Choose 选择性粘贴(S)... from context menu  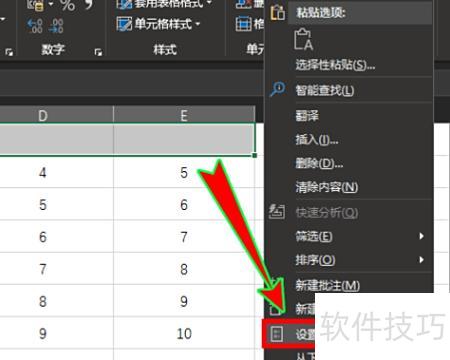pos(335,65)
